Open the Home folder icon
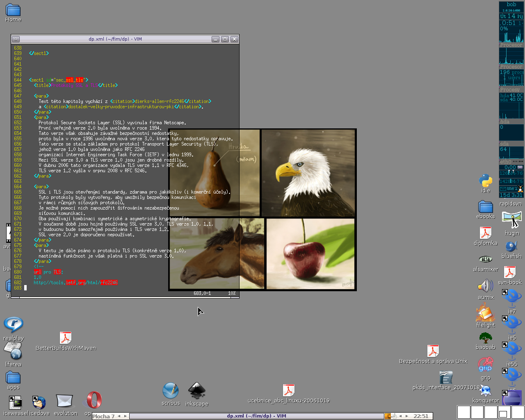 [x=13, y=10]
